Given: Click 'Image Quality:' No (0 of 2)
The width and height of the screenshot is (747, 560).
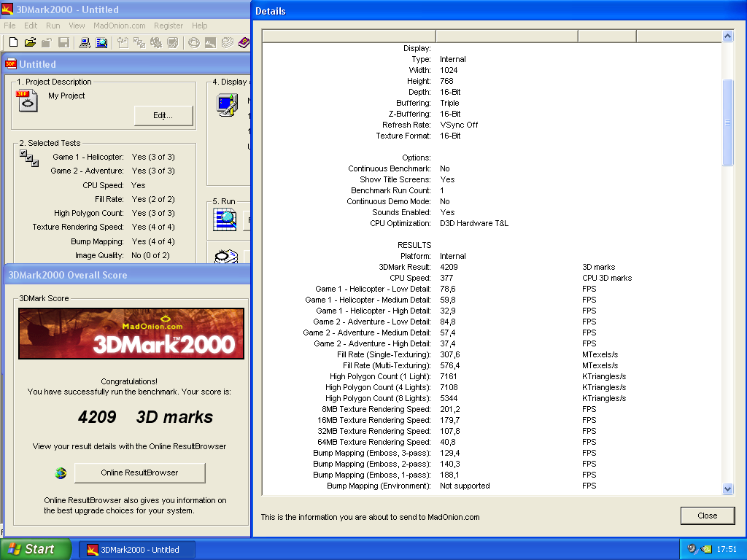Looking at the screenshot, I should coord(122,256).
